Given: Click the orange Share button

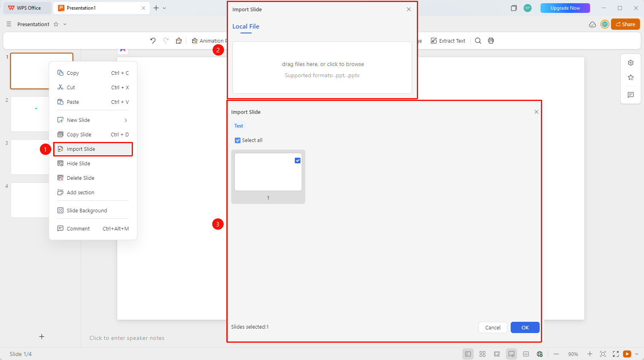Looking at the screenshot, I should pyautogui.click(x=625, y=24).
